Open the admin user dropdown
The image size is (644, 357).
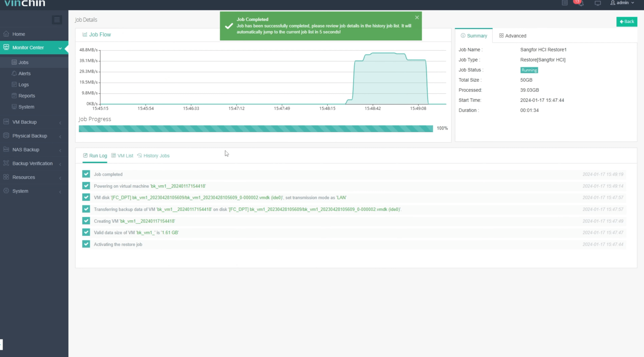point(622,3)
